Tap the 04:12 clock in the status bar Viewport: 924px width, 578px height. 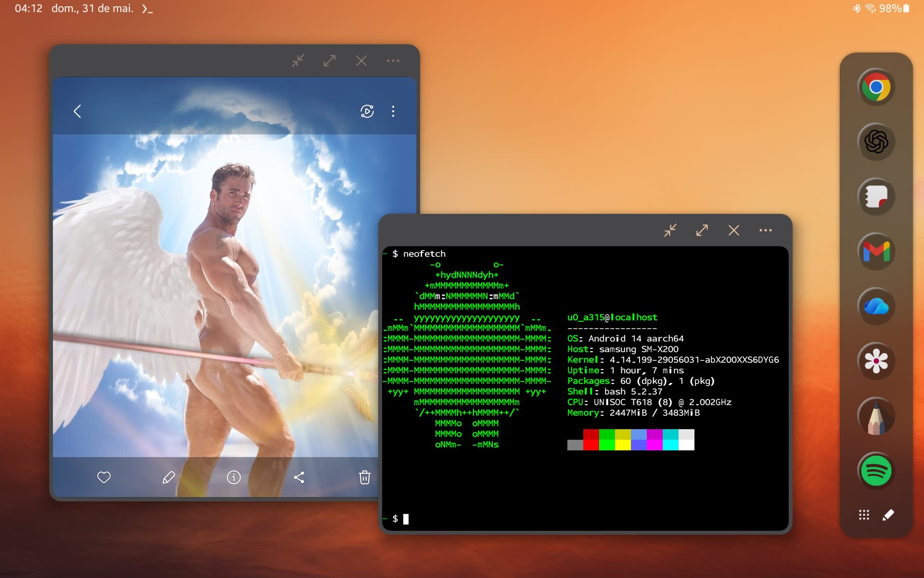coord(28,8)
